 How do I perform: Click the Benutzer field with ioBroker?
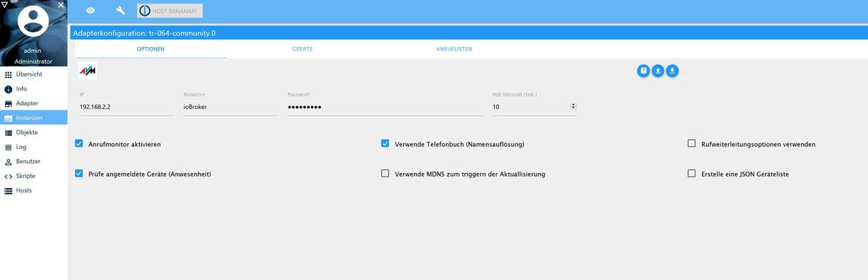coord(230,106)
